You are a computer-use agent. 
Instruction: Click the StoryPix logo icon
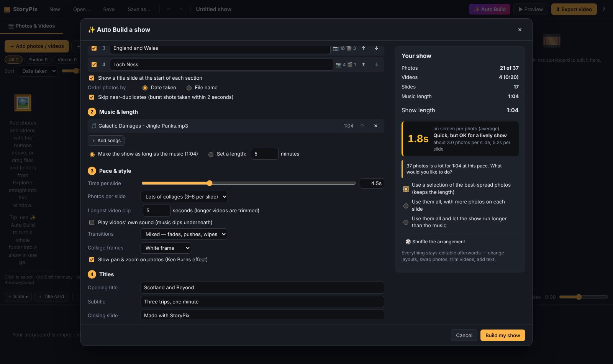[7, 9]
